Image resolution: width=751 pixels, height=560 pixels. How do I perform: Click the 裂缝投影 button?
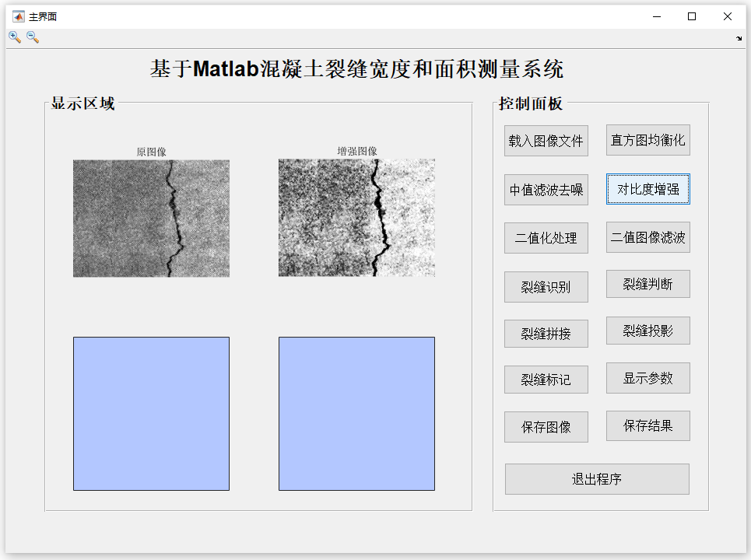(x=648, y=331)
